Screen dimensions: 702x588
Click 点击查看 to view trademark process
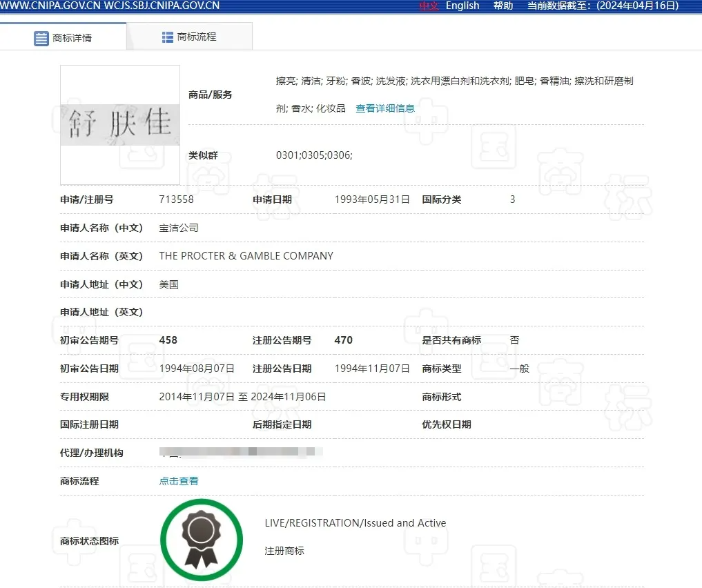179,481
